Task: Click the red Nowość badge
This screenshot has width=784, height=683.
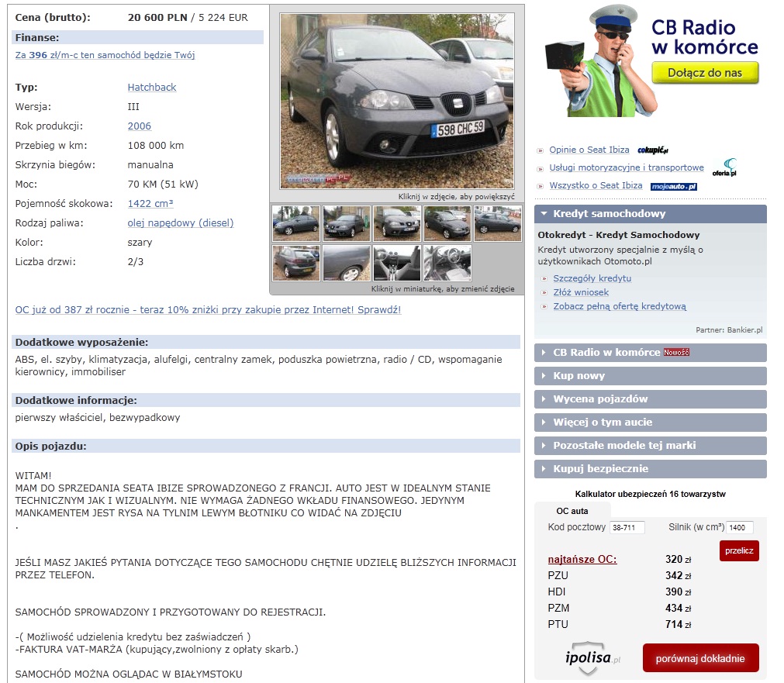Action: (676, 353)
